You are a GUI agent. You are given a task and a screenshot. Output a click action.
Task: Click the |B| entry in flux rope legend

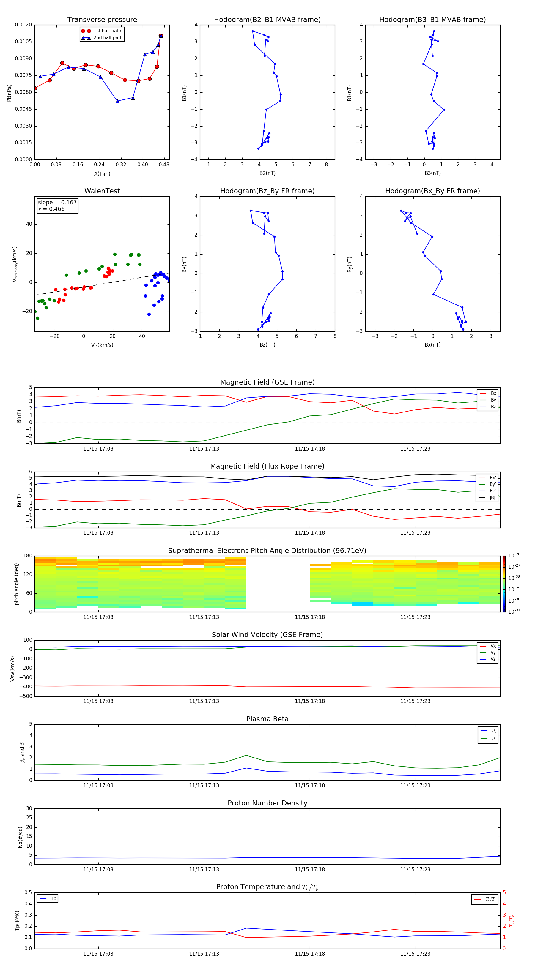(487, 498)
